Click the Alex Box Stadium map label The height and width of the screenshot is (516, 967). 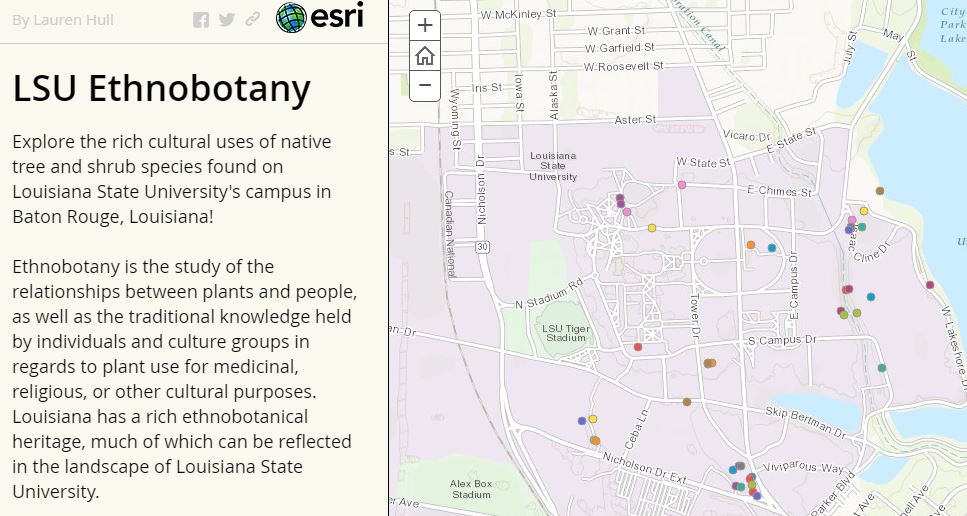[x=471, y=489]
